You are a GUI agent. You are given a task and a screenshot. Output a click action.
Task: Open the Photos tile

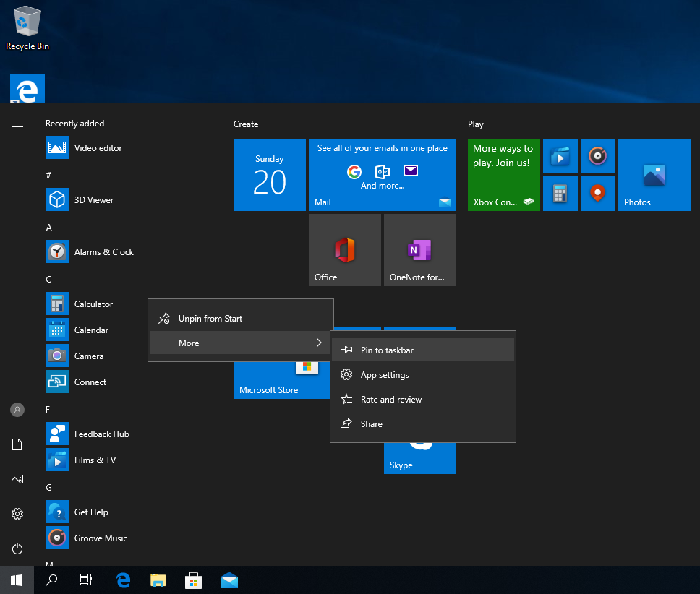(654, 175)
